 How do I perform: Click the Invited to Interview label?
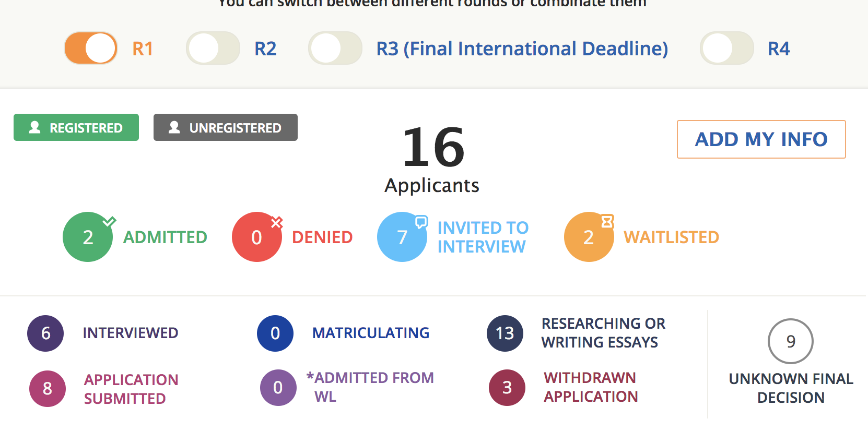(x=483, y=237)
